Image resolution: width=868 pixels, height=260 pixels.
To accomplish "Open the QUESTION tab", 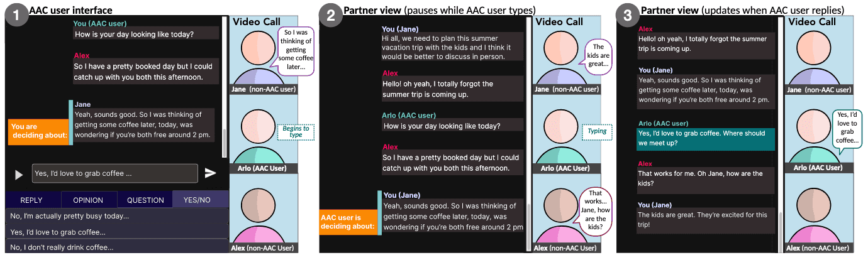I will pos(145,200).
